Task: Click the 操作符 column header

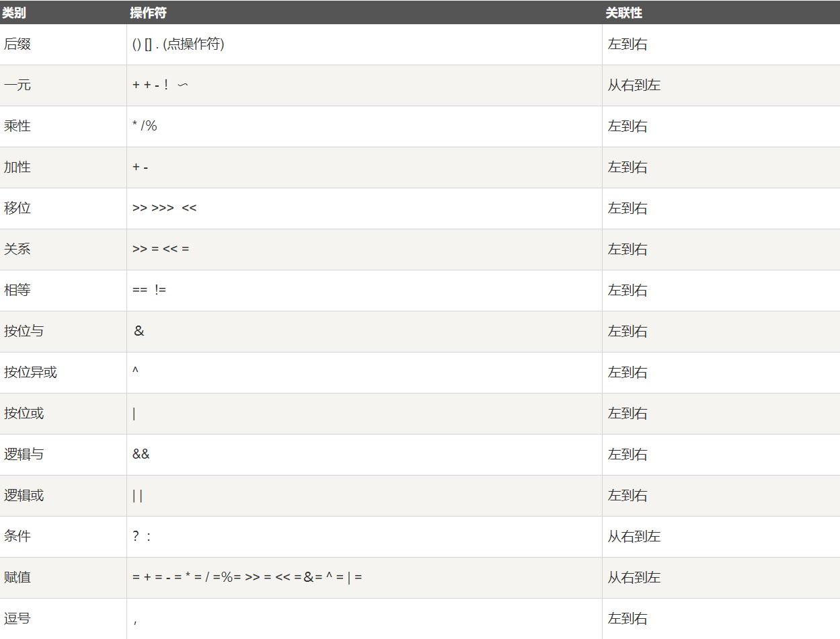Action: [149, 13]
